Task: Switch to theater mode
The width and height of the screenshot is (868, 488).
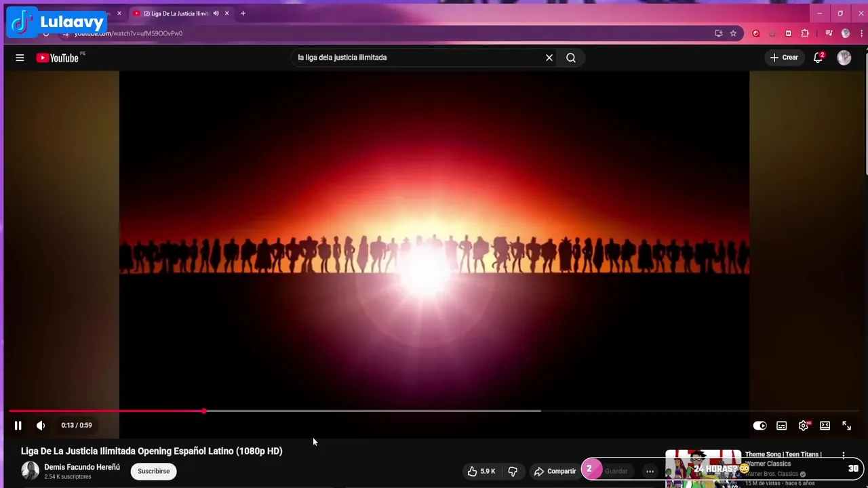Action: pos(825,426)
